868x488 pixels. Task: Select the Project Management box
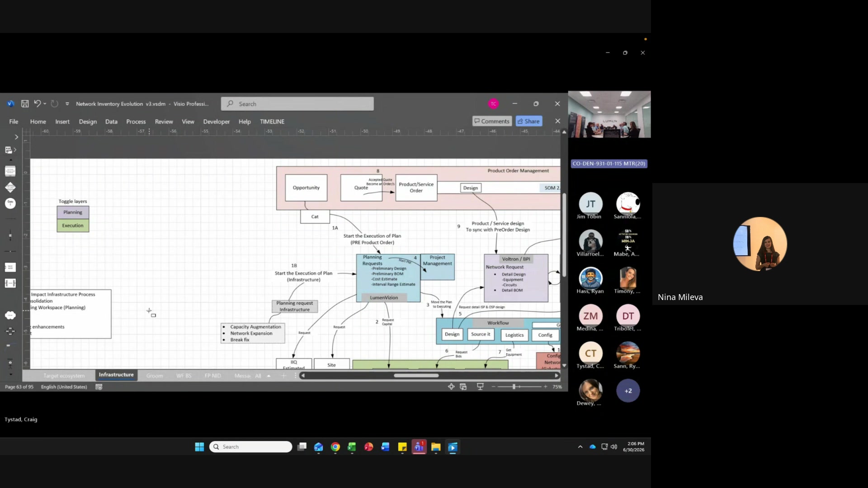pos(437,267)
